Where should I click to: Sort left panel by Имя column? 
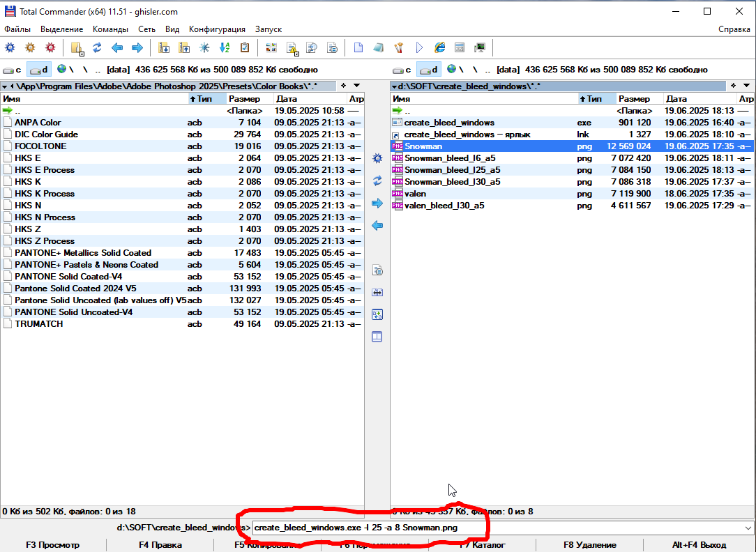tap(93, 99)
